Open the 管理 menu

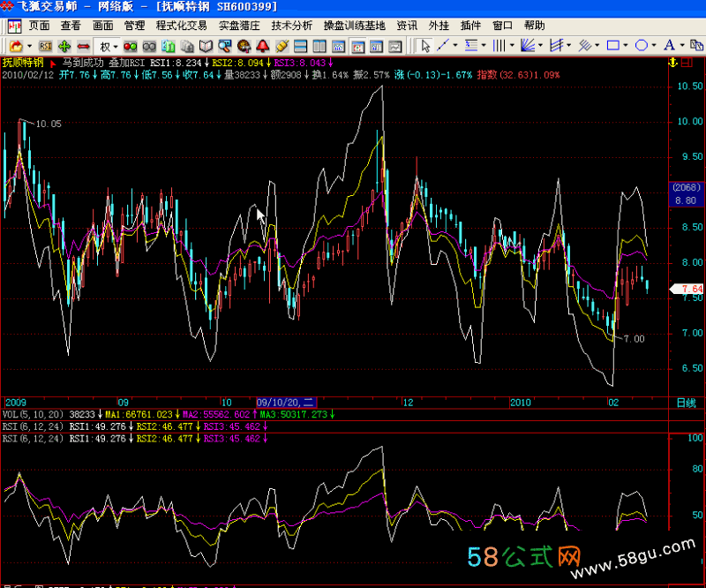click(134, 26)
